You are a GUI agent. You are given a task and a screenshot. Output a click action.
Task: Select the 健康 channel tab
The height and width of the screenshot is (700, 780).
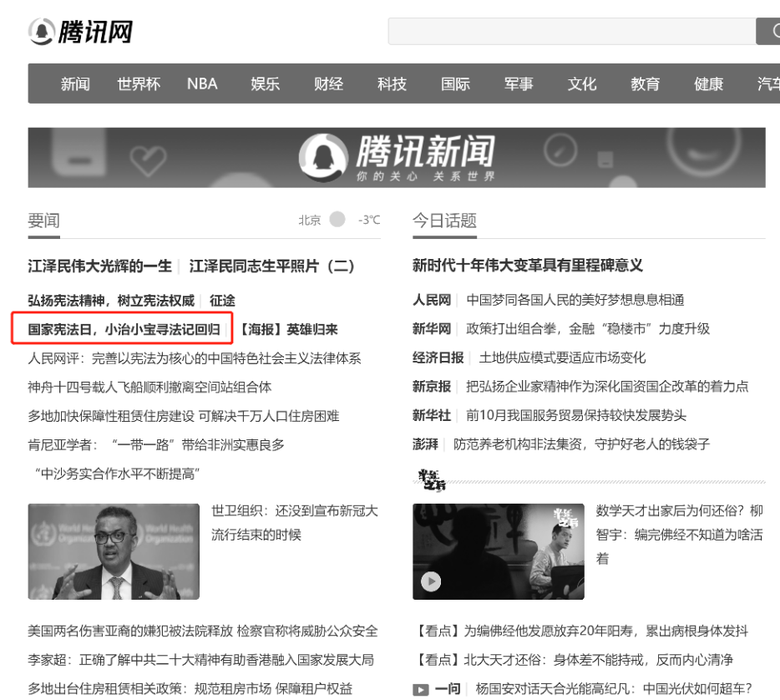(708, 84)
